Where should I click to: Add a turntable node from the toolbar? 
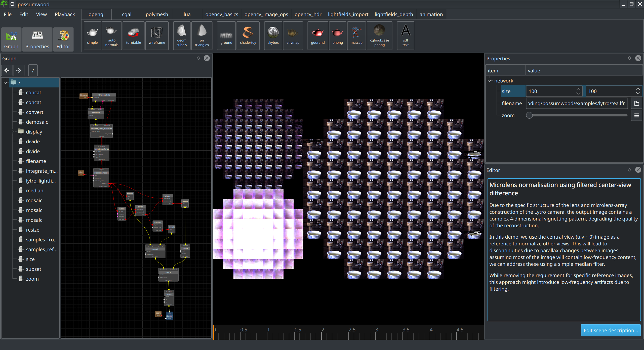point(133,36)
